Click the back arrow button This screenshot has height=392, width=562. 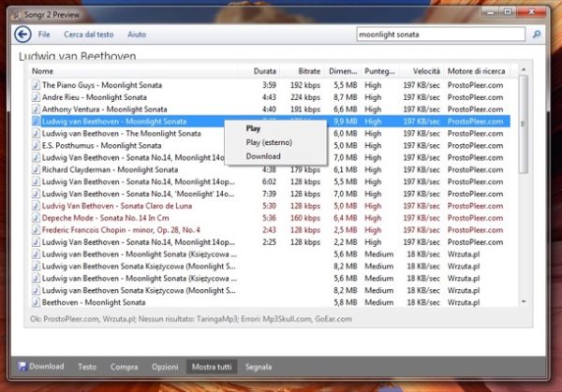pyautogui.click(x=22, y=35)
